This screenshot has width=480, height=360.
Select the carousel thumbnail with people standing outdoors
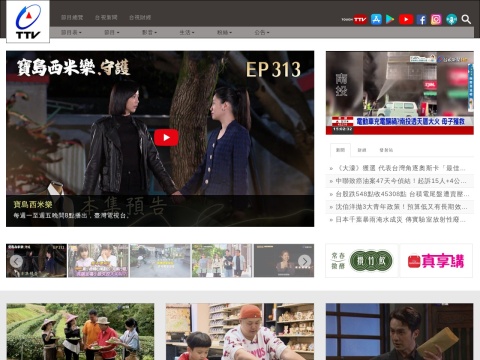click(x=222, y=261)
